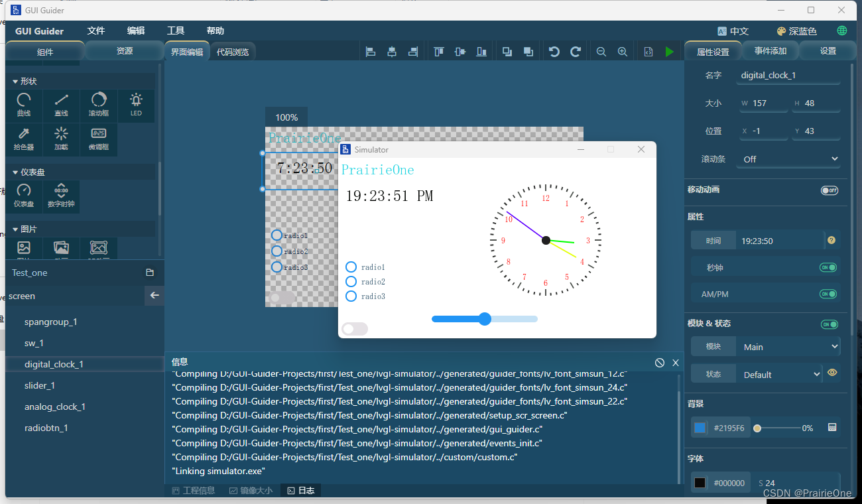Screen dimensions: 862x504
Task: Toggle eye icon beside 状态 Default
Action: pyautogui.click(x=832, y=373)
